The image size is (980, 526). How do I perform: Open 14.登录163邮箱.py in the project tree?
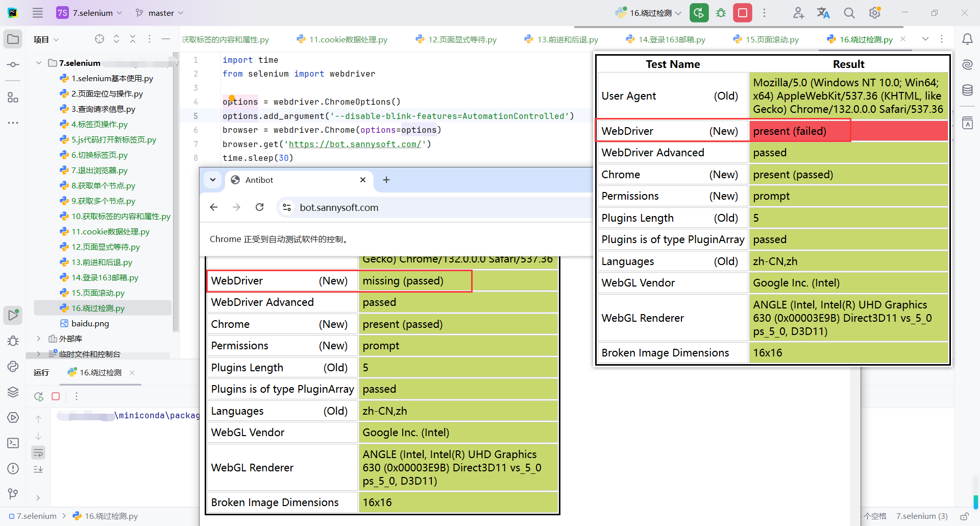tap(105, 277)
